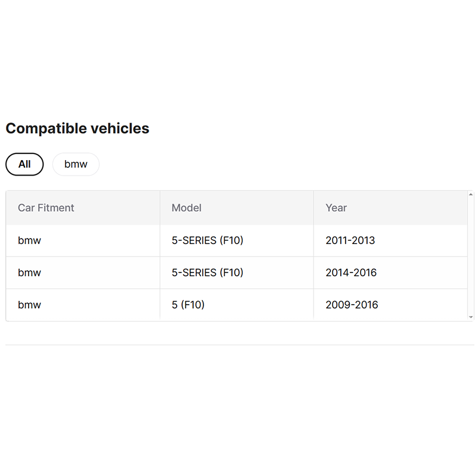The width and height of the screenshot is (476, 476).
Task: Filter vehicles by bmw pill
Action: (76, 164)
